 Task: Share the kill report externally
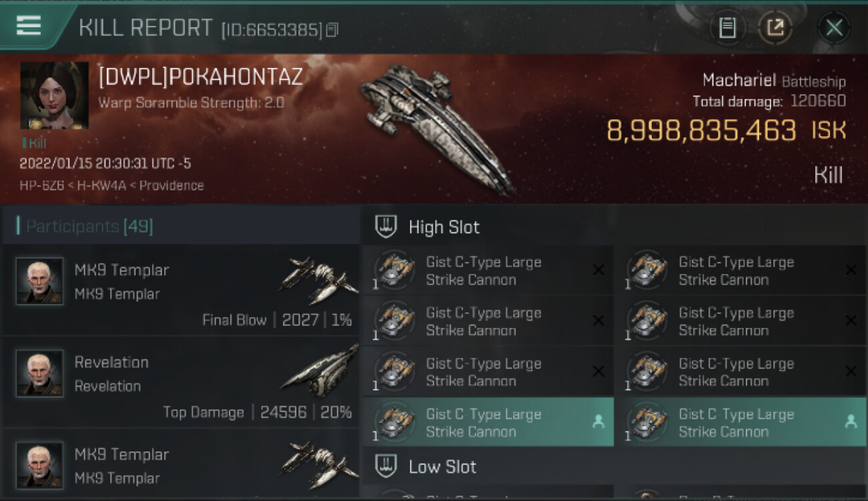[x=775, y=27]
